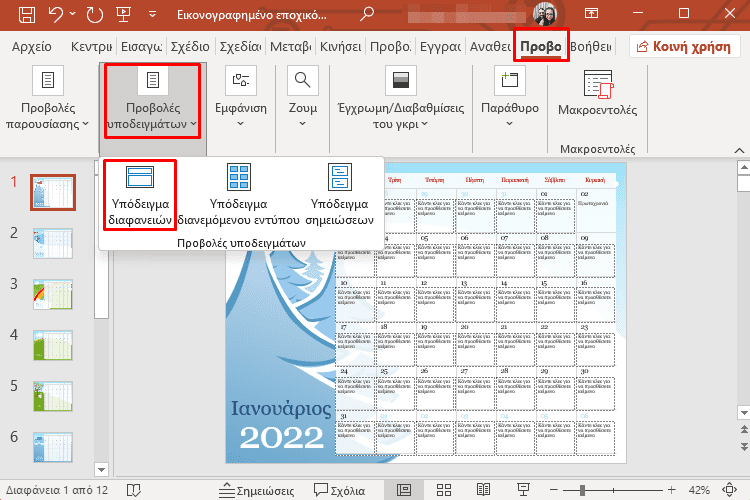Go to next slide double-arrow

tap(744, 447)
